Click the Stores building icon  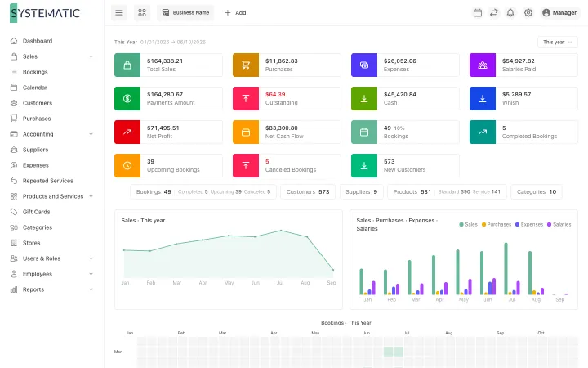coord(14,243)
